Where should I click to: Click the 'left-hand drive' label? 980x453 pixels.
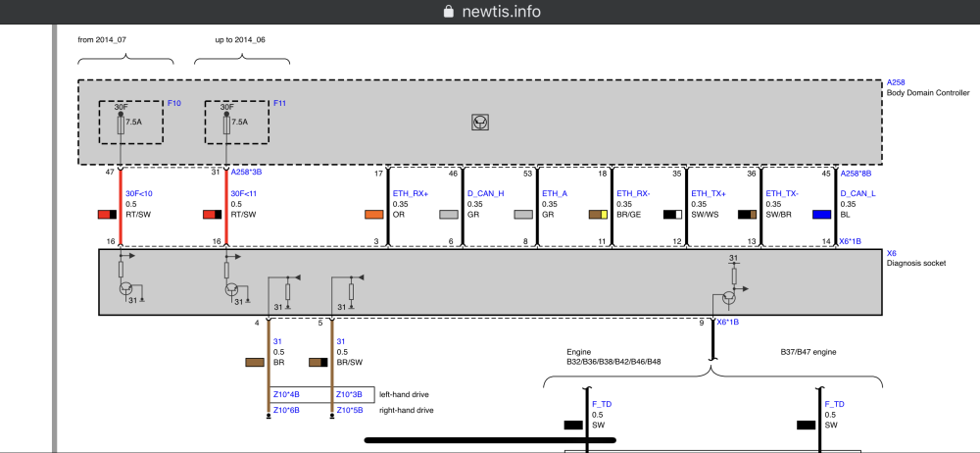point(404,395)
